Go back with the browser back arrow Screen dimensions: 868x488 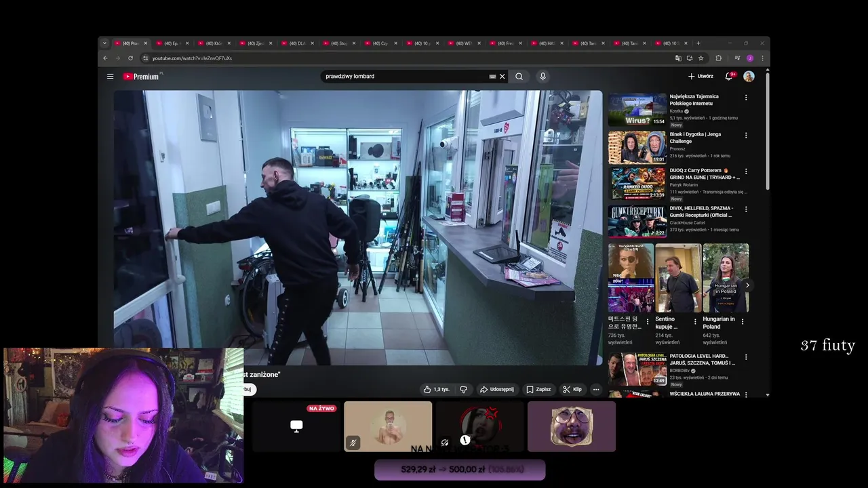click(105, 58)
